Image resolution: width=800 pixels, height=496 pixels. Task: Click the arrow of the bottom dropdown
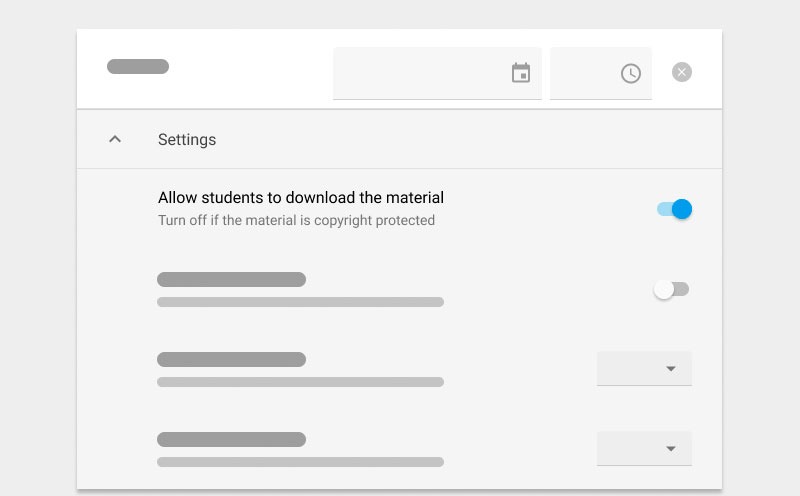click(671, 449)
